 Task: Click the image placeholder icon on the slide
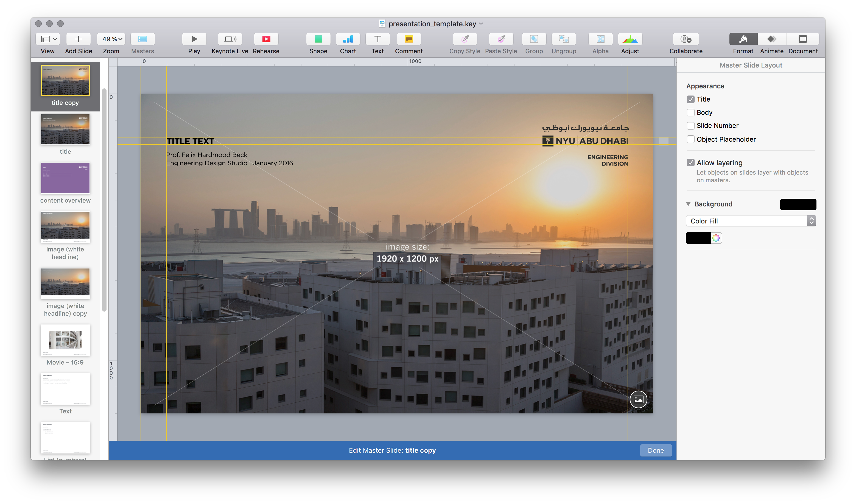click(x=638, y=399)
